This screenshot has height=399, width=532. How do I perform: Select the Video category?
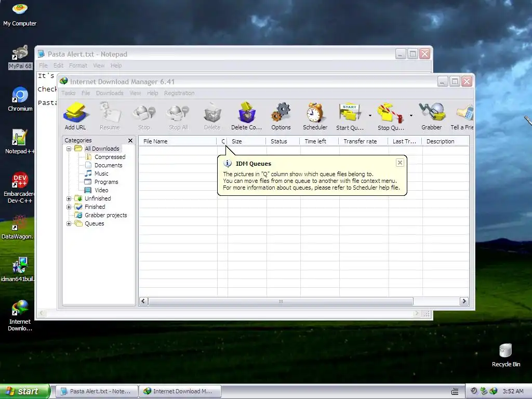(x=101, y=190)
